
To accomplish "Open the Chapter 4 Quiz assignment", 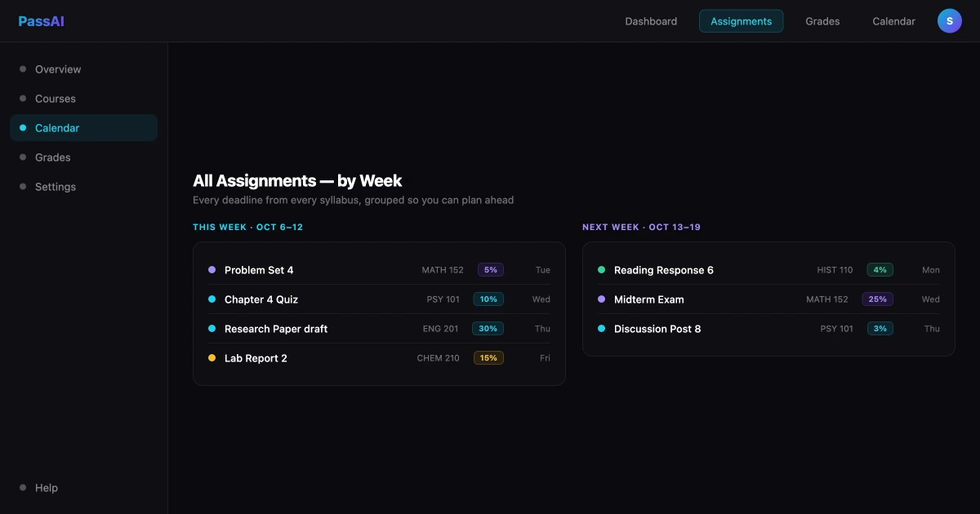I will pos(379,299).
